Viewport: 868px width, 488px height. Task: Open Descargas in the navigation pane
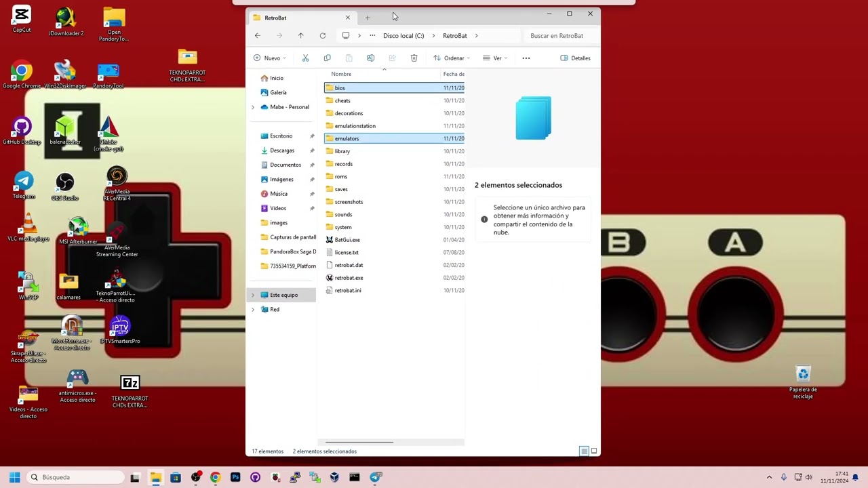coord(281,150)
